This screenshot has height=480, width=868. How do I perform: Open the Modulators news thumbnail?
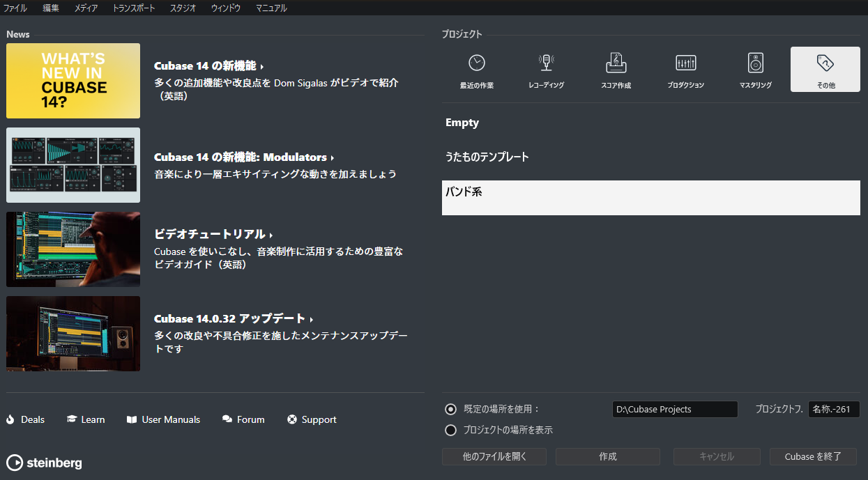(73, 165)
